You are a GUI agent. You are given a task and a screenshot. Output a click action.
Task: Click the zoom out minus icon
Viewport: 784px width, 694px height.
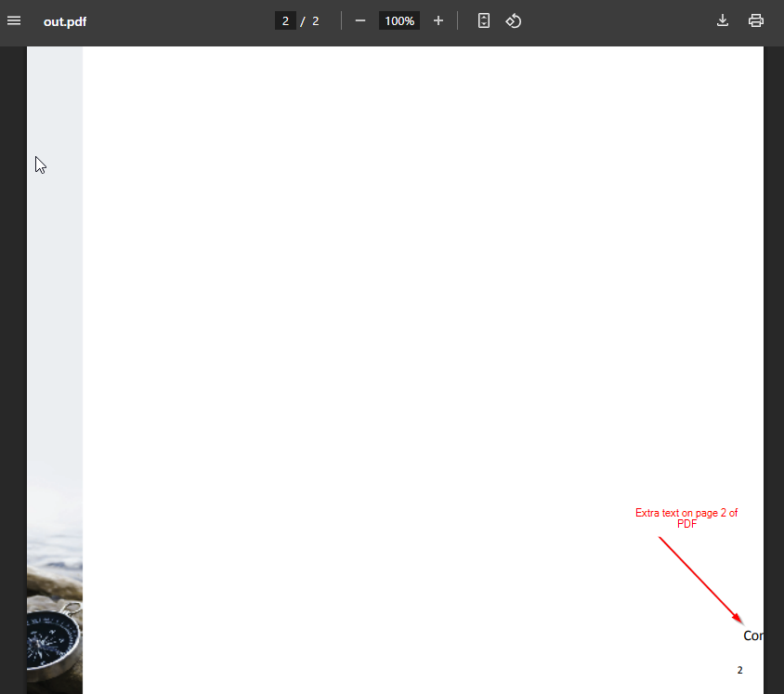(360, 20)
